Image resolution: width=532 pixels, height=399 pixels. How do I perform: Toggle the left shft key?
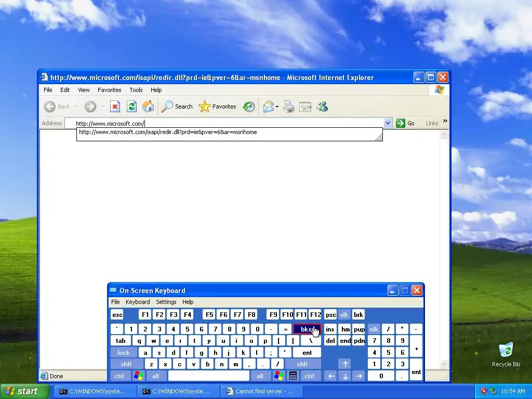126,364
